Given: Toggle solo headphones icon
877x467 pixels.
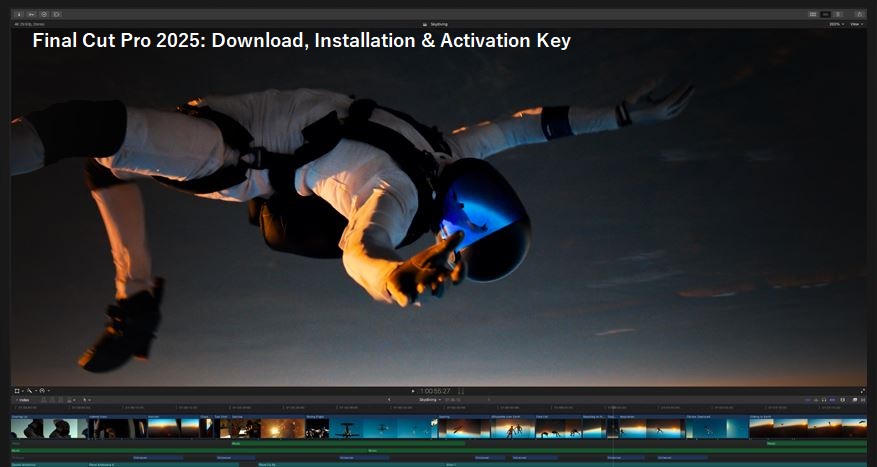Looking at the screenshot, I should 824,400.
